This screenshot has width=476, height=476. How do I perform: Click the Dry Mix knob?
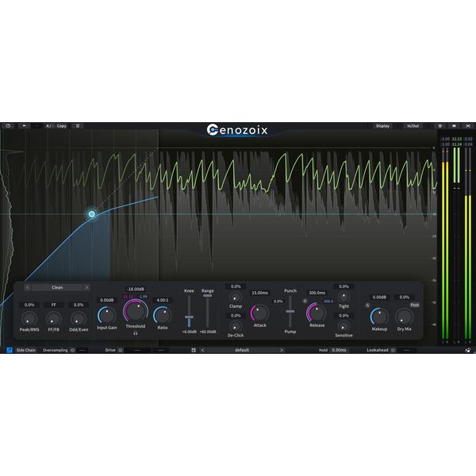(405, 317)
